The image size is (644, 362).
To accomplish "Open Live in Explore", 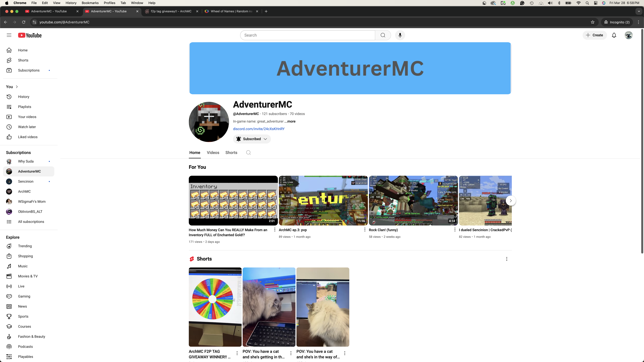I will tap(29, 286).
